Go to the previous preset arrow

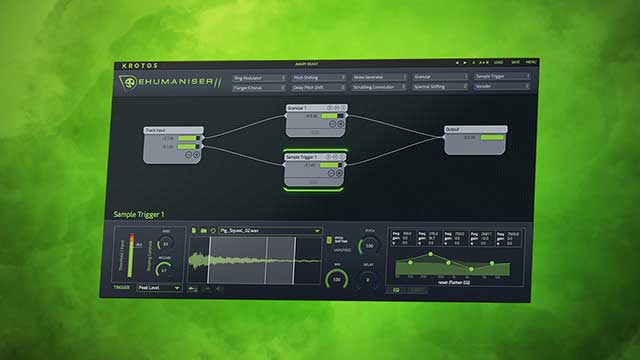pos(457,63)
